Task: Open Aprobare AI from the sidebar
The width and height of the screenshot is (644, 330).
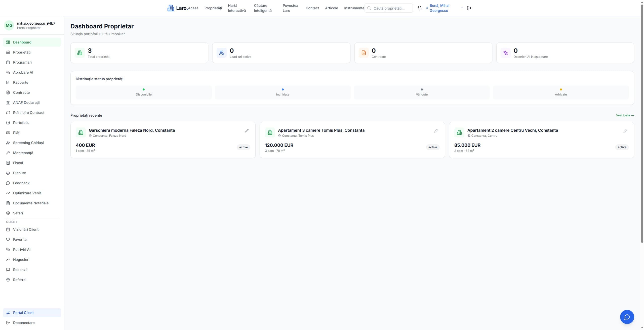Action: pyautogui.click(x=23, y=72)
